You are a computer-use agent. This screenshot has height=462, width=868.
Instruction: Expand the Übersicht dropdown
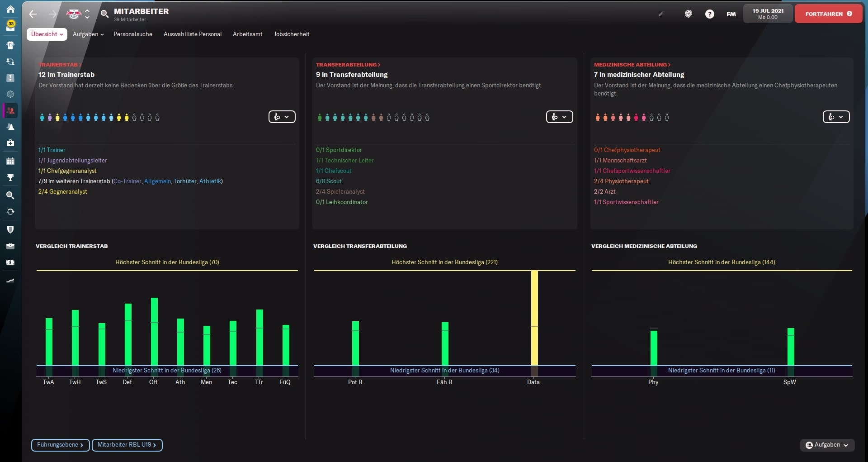tap(47, 34)
